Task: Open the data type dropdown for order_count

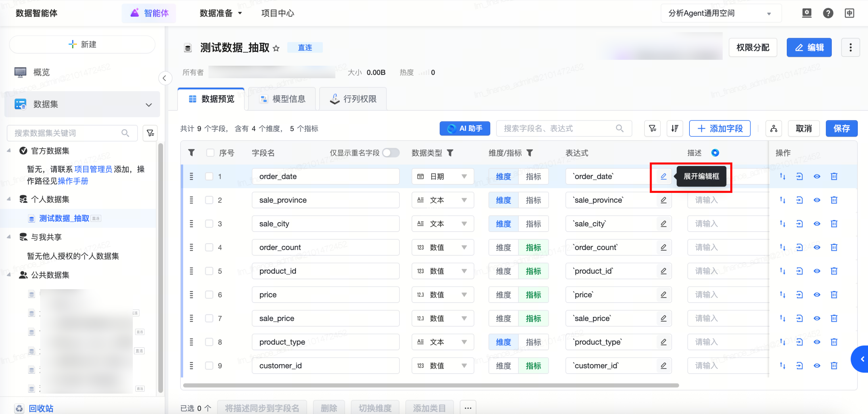Action: pos(443,248)
